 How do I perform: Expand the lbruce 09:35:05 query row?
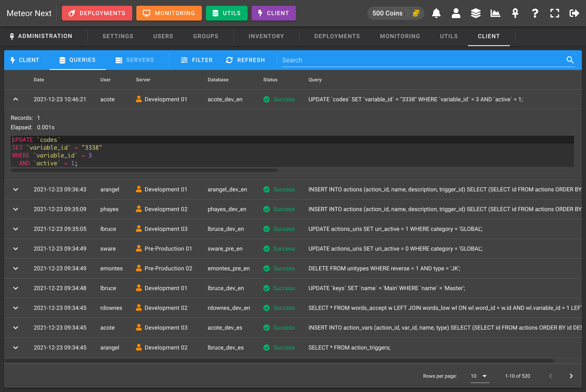pyautogui.click(x=16, y=229)
